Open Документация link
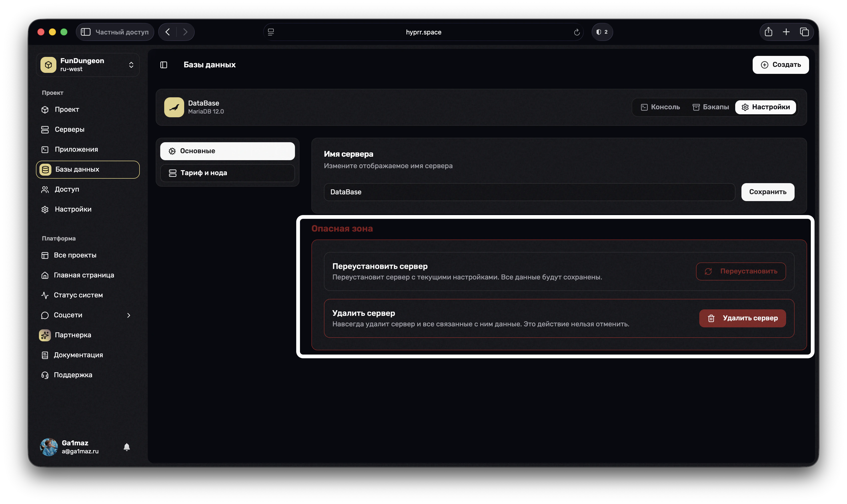Image resolution: width=847 pixels, height=504 pixels. pyautogui.click(x=88, y=355)
